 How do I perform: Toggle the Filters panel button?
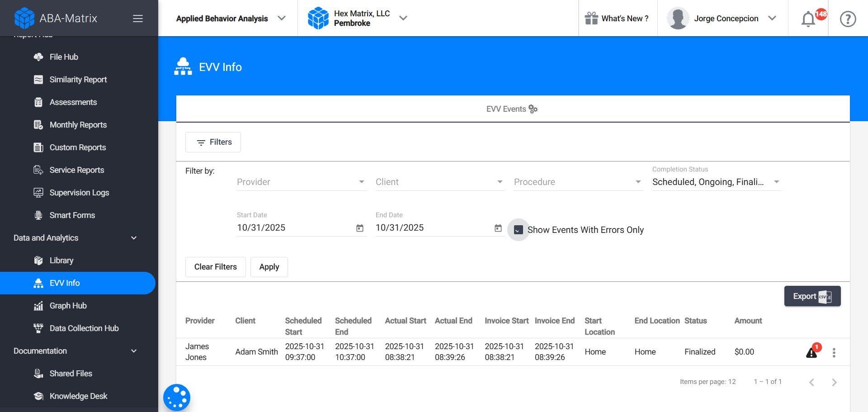213,142
